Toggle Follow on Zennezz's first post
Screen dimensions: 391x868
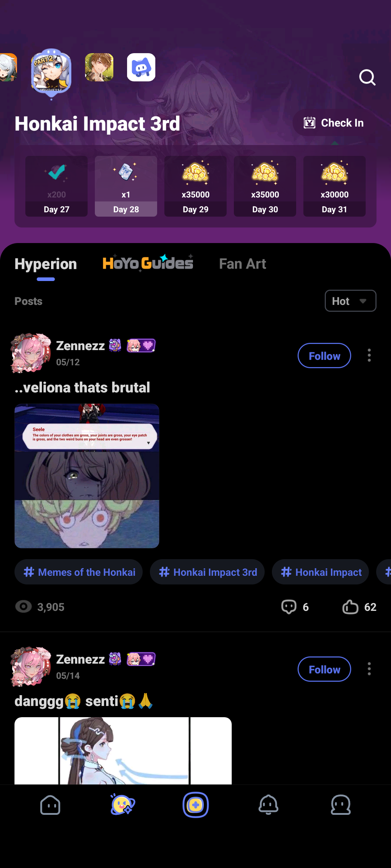(x=324, y=356)
